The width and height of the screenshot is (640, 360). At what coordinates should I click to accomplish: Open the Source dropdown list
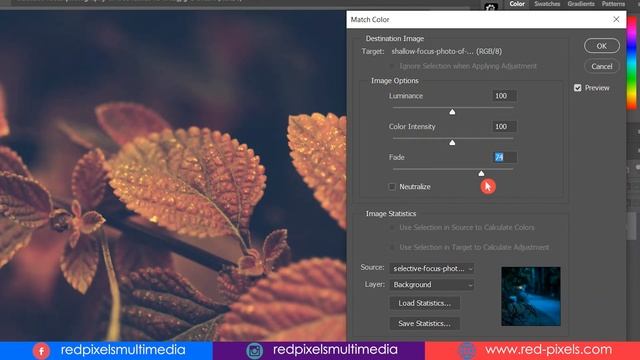click(x=432, y=269)
